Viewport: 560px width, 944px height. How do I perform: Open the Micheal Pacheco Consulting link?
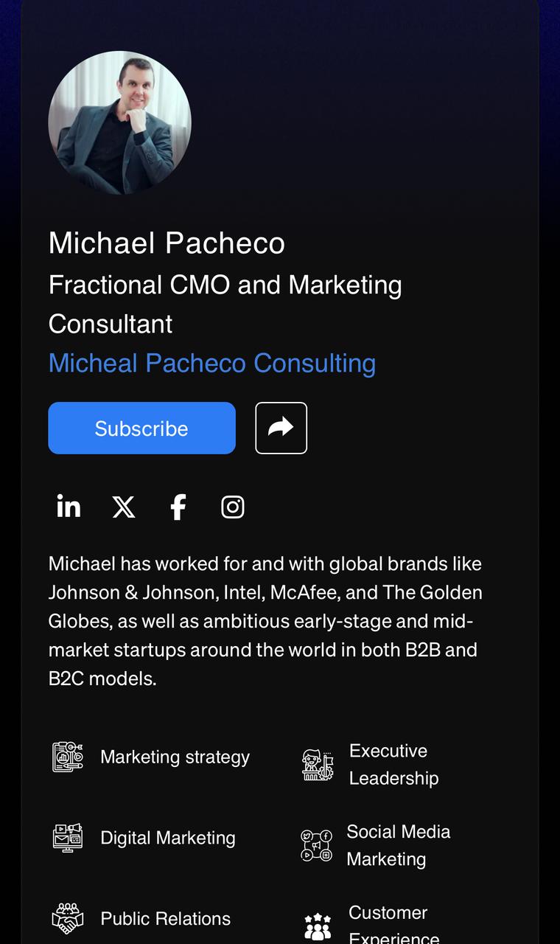pos(212,363)
